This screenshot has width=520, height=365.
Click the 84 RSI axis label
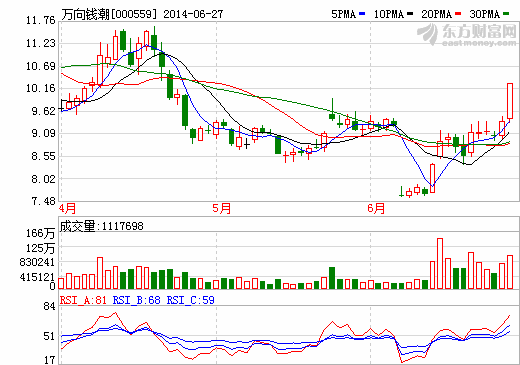49,306
